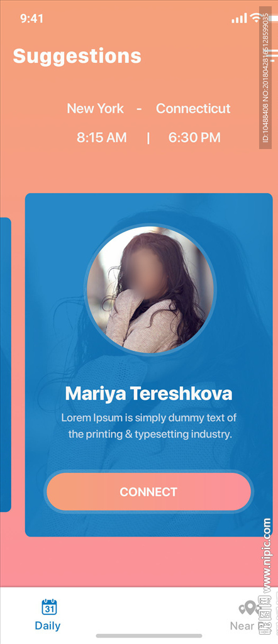Switch to the Near tab label
278x644 pixels.
pos(242,626)
